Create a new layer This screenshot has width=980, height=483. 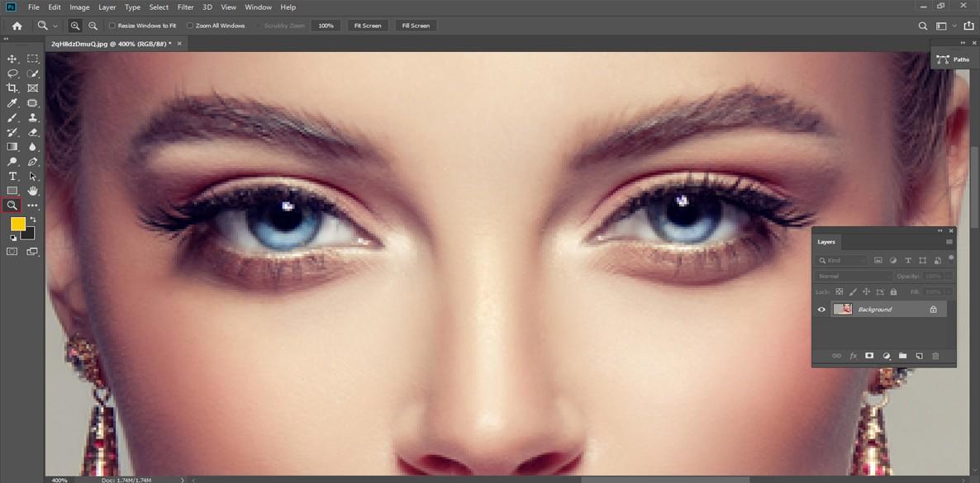pyautogui.click(x=919, y=356)
